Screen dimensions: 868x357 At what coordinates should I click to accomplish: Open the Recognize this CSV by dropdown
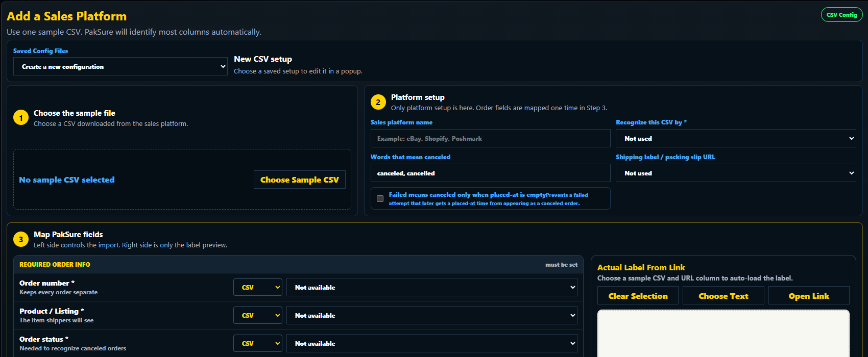pyautogui.click(x=736, y=138)
